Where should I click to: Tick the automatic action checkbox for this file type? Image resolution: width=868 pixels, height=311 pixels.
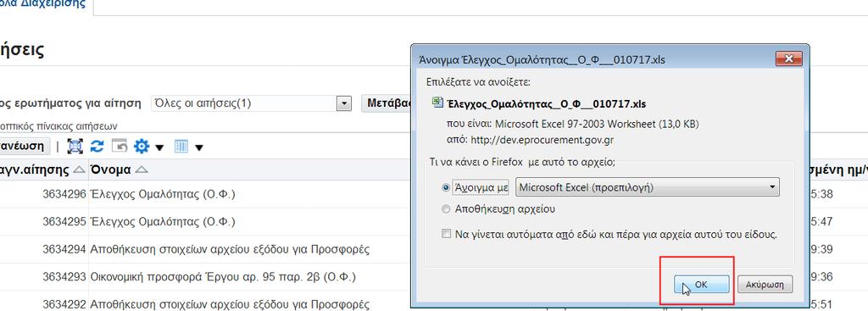(446, 234)
